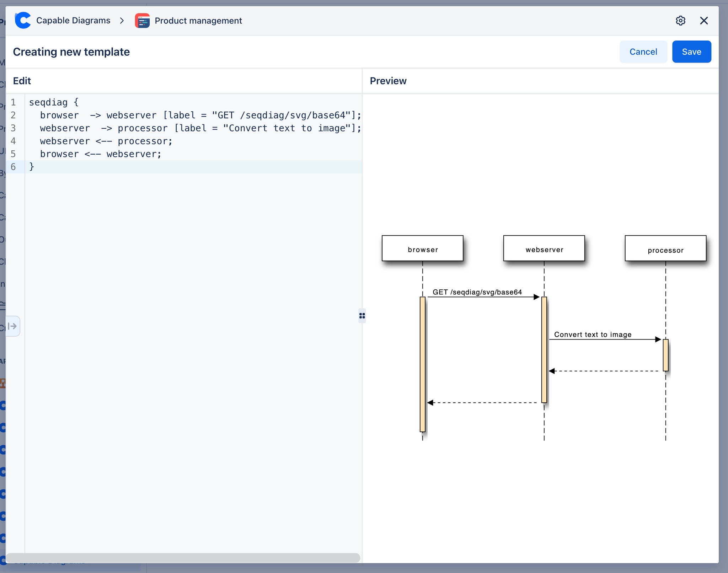
Task: Click the Cancel button
Action: coord(643,52)
